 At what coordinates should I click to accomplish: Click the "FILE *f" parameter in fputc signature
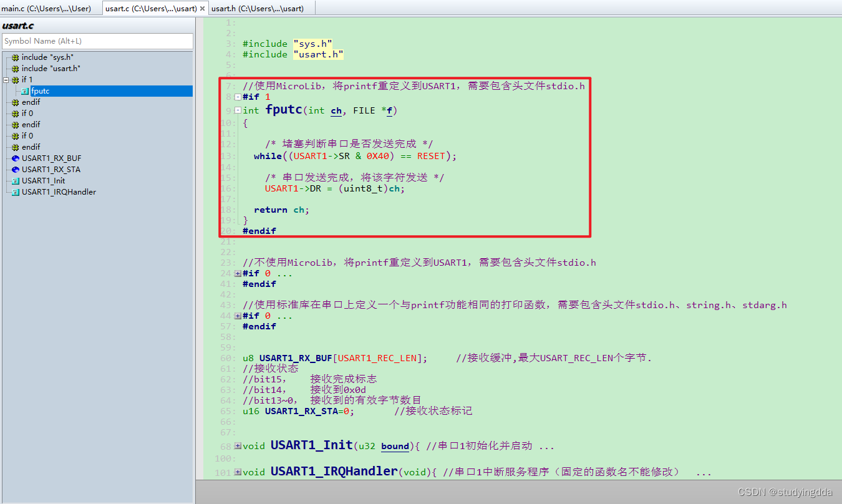373,110
